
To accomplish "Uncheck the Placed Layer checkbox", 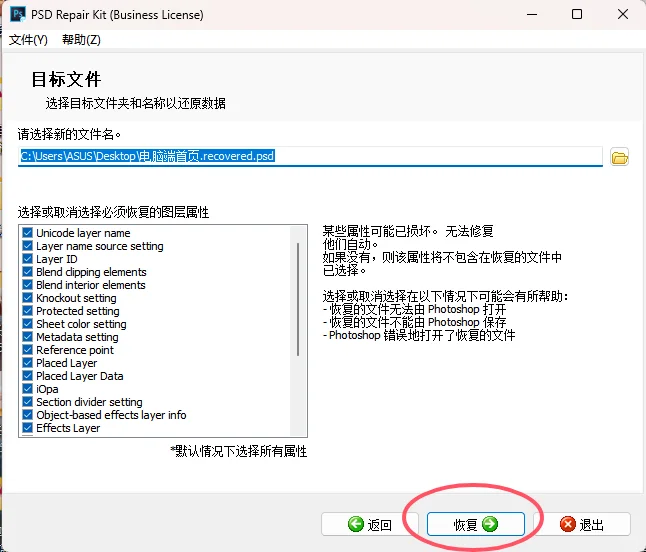I will click(28, 363).
